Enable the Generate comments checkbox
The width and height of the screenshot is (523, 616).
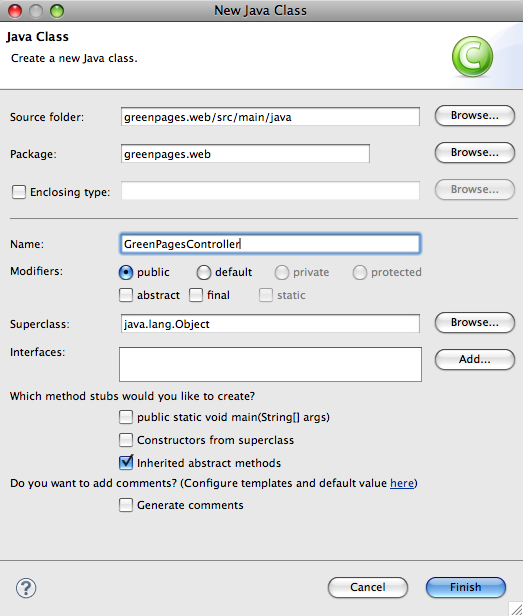(126, 505)
